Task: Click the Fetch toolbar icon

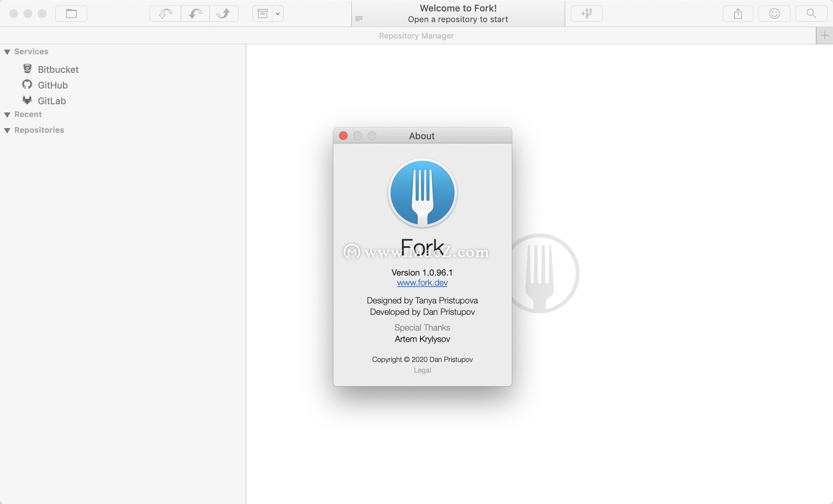Action: (165, 13)
